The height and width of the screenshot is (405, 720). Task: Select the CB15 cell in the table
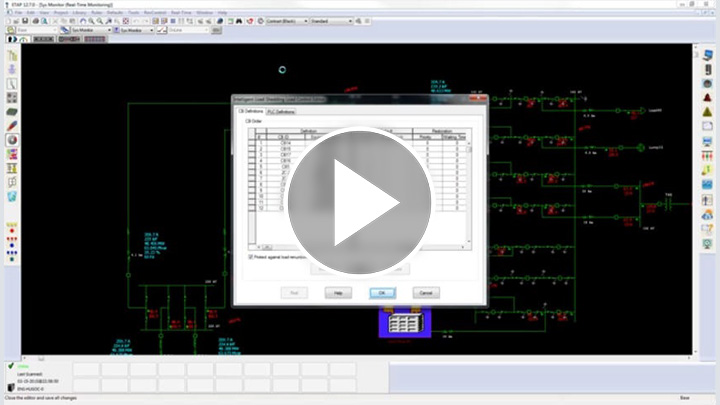click(x=285, y=149)
